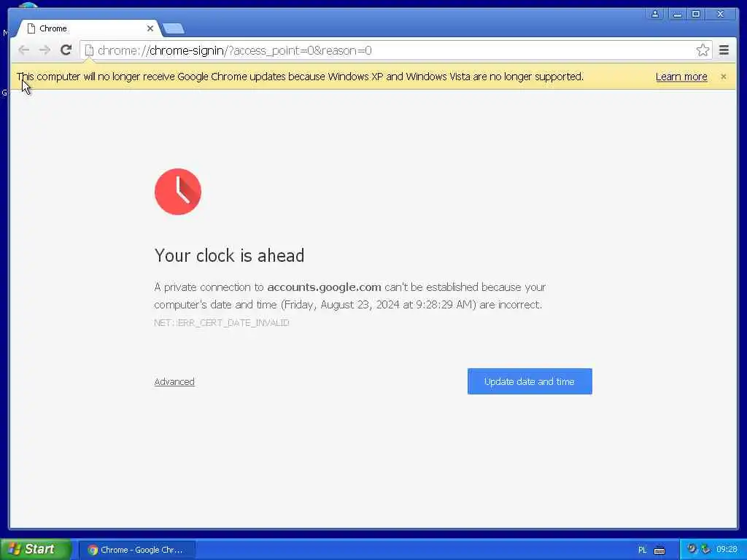Click the second system tray icon beside clock
Viewport: 747px width, 560px height.
coord(706,550)
